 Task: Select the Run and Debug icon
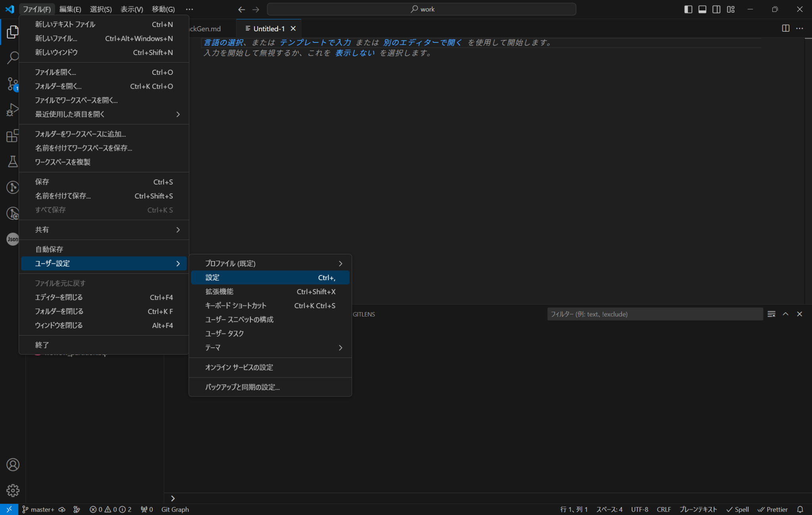point(12,110)
